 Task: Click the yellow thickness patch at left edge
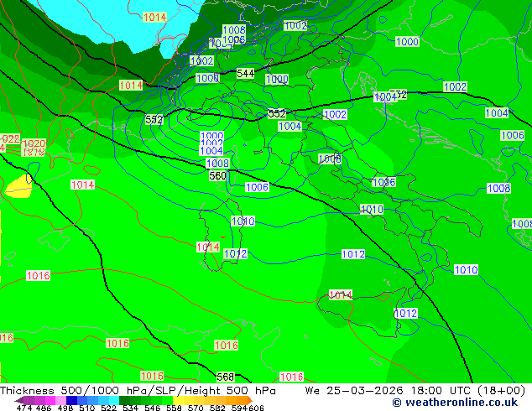click(x=18, y=187)
